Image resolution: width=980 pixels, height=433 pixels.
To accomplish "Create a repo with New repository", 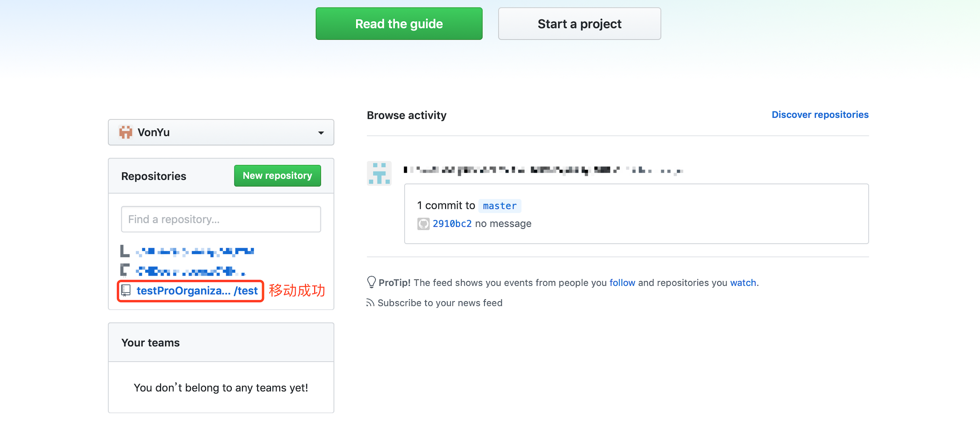I will click(277, 176).
